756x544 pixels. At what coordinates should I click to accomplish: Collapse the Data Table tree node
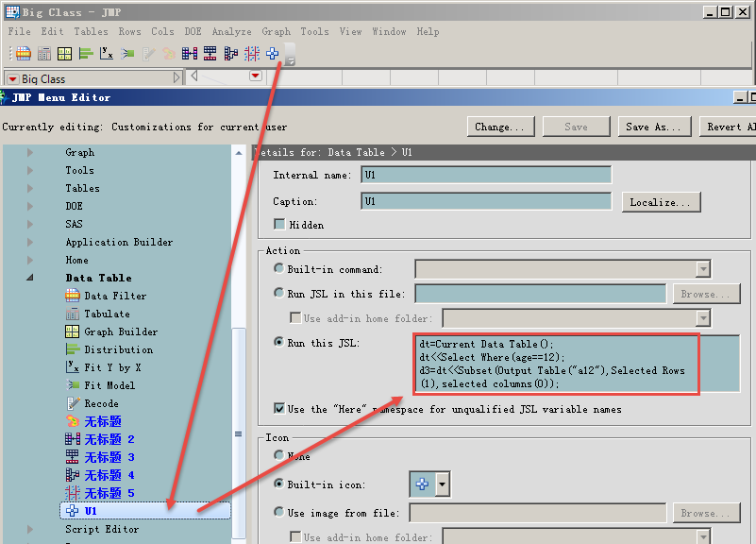pyautogui.click(x=30, y=278)
